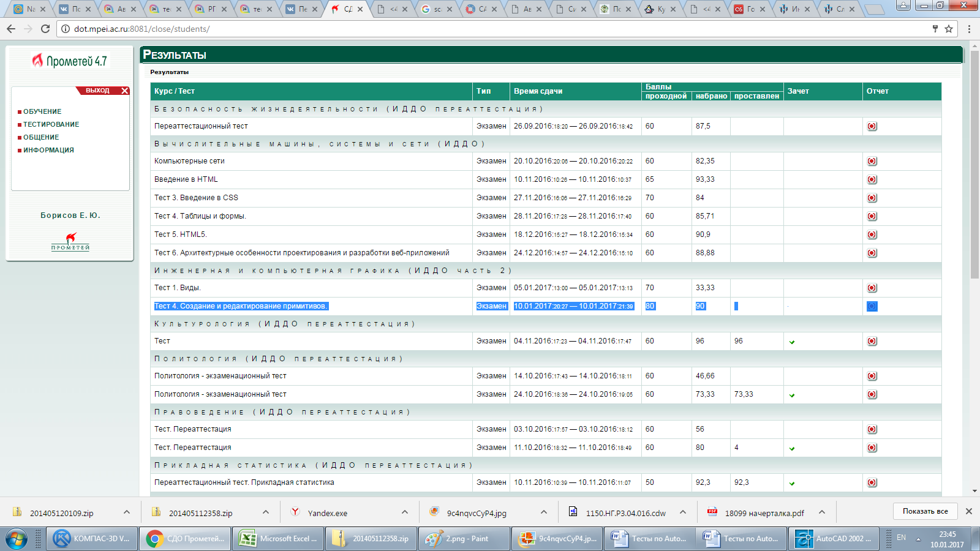Go to ИНФОРМАЦИЯ menu section
980x551 pixels.
click(48, 150)
